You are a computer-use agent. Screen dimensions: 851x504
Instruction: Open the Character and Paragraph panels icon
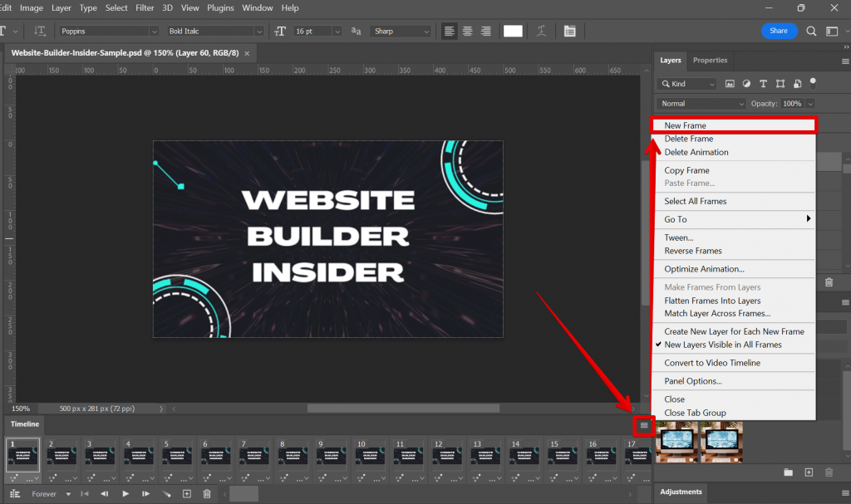pos(570,31)
